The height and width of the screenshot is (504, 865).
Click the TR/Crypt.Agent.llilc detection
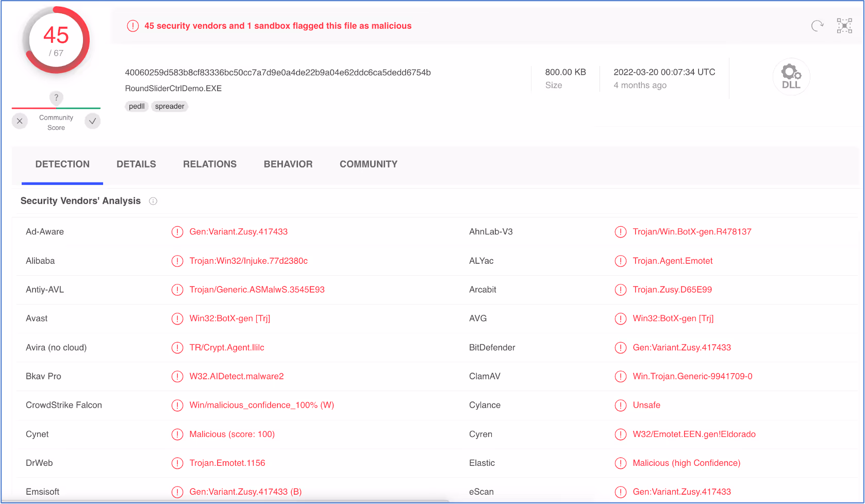pyautogui.click(x=227, y=347)
